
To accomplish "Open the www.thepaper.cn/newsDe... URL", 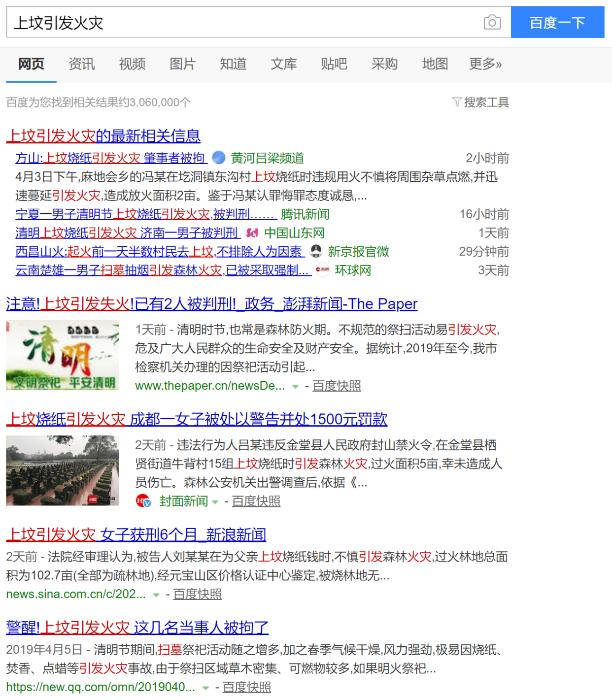I will pyautogui.click(x=210, y=386).
